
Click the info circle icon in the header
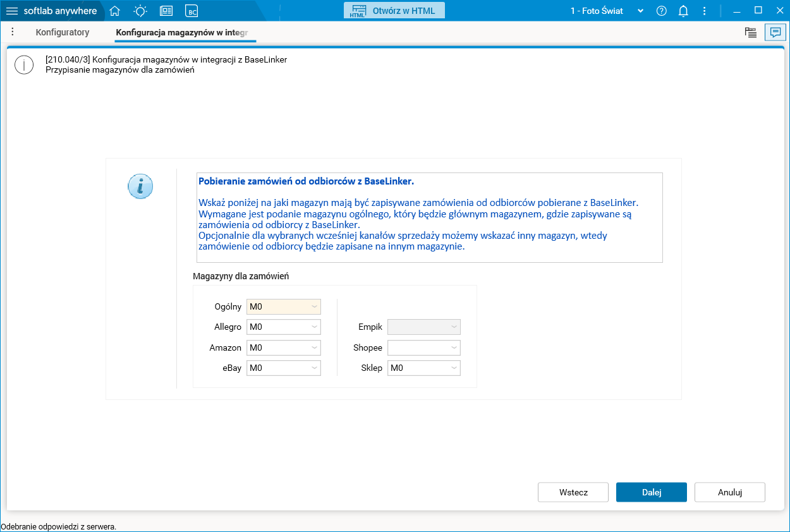click(24, 64)
